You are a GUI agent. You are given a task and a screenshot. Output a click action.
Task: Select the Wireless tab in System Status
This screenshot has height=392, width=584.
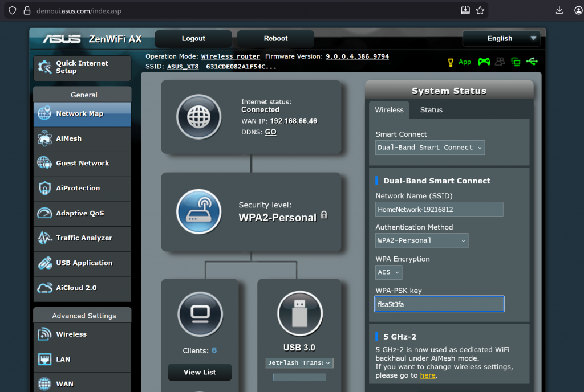[x=389, y=109]
